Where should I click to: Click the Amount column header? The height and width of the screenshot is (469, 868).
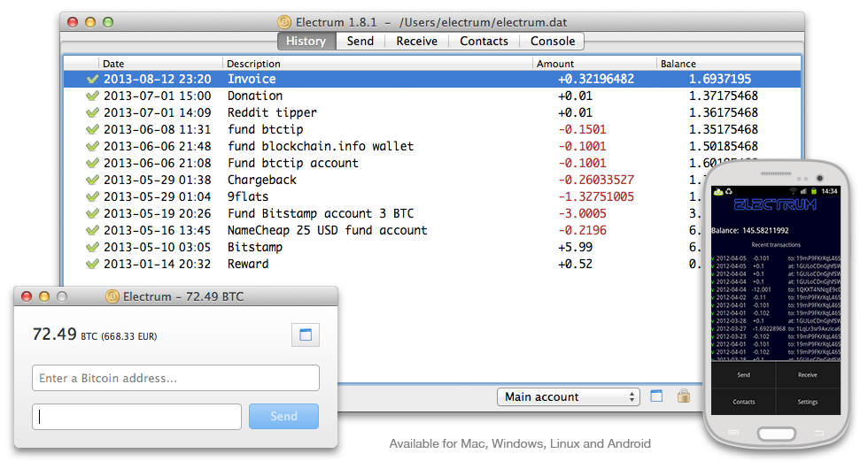[x=594, y=64]
